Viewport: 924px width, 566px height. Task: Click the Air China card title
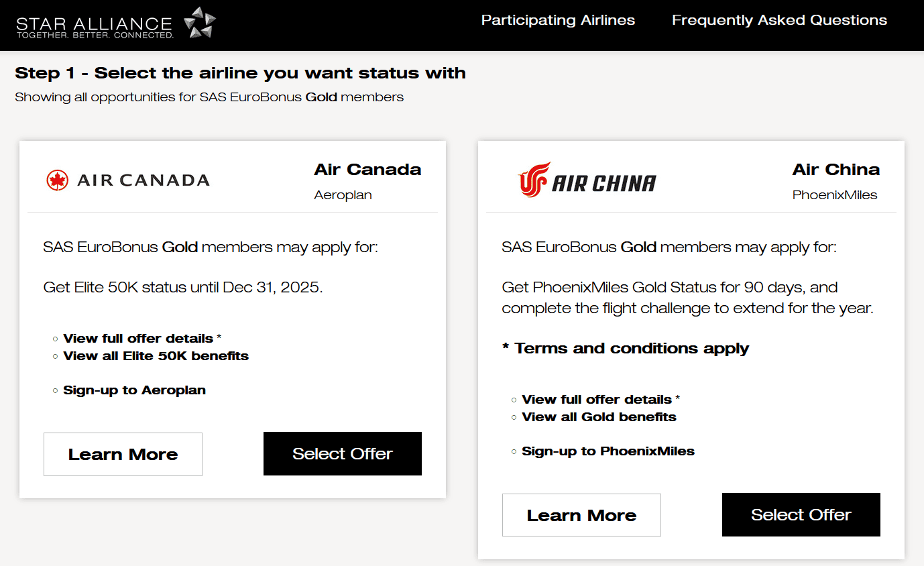click(x=835, y=170)
